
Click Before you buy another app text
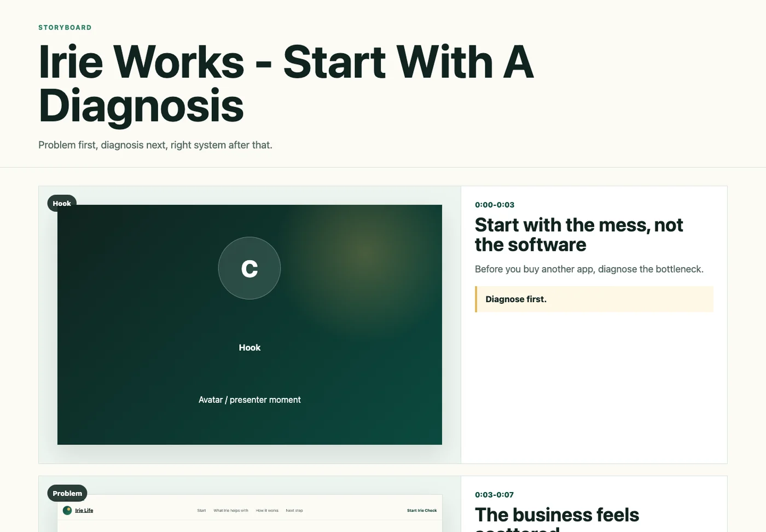pos(589,269)
